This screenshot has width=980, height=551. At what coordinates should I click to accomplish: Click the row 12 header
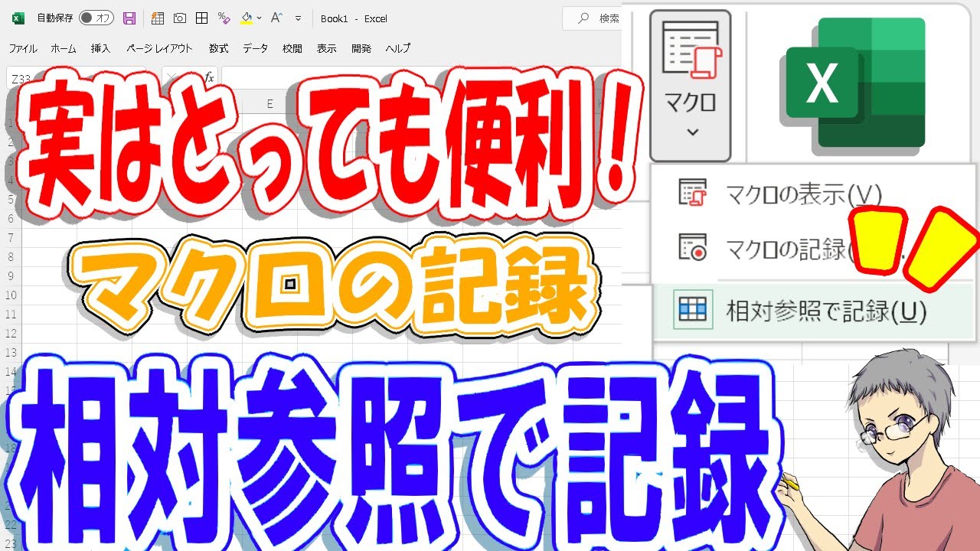pos(11,333)
